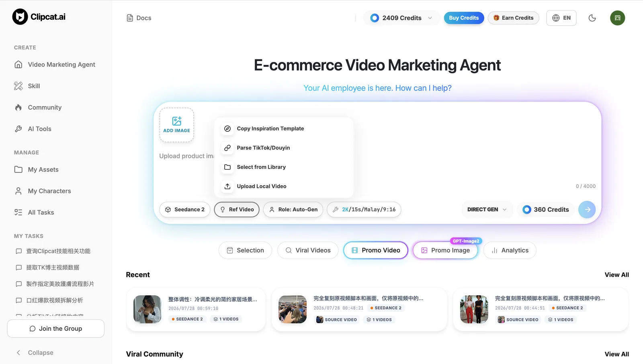
Task: Click the folder icon beside Select from Library
Action: coord(227,167)
